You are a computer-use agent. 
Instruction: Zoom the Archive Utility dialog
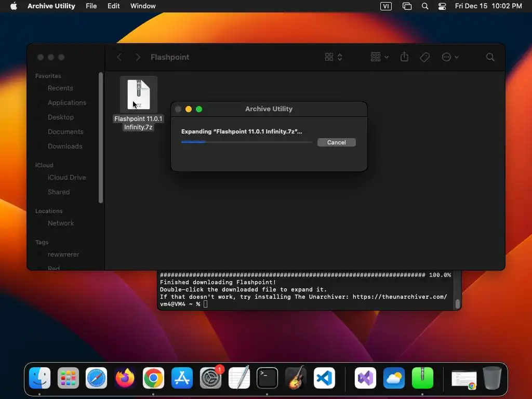coord(199,109)
